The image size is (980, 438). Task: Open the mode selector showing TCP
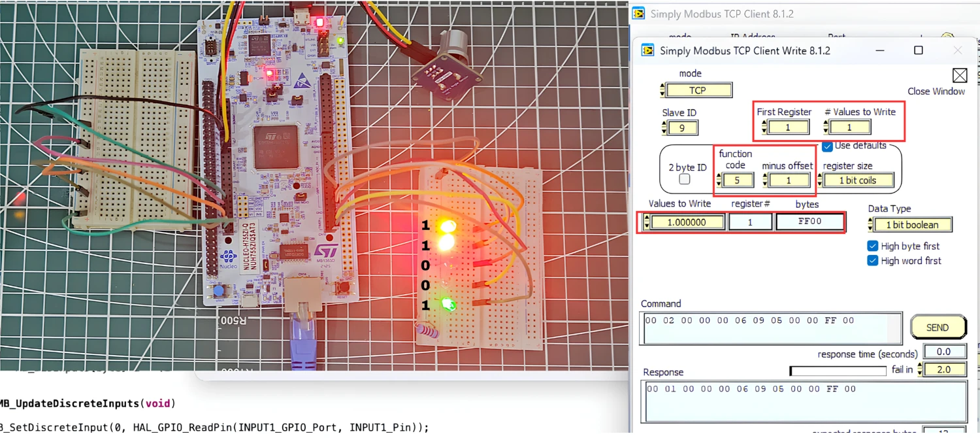699,90
